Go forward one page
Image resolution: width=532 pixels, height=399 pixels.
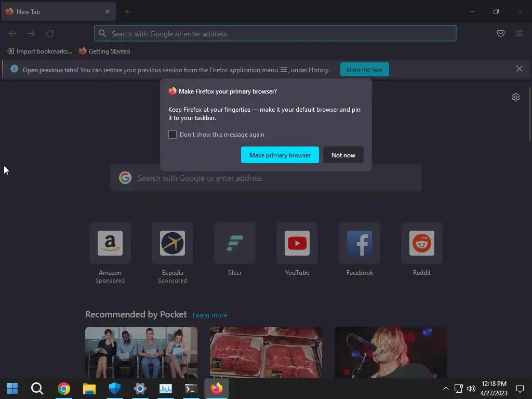point(31,34)
